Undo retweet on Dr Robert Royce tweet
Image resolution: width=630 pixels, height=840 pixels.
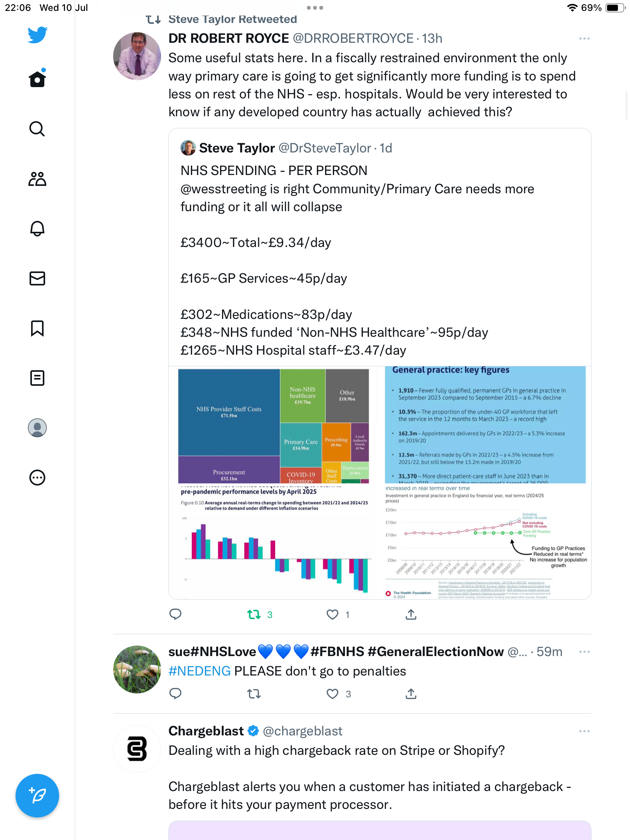(x=254, y=614)
